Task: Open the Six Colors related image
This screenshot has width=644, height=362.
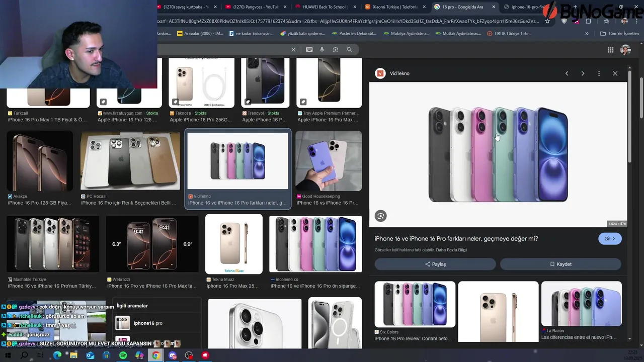Action: (x=415, y=304)
